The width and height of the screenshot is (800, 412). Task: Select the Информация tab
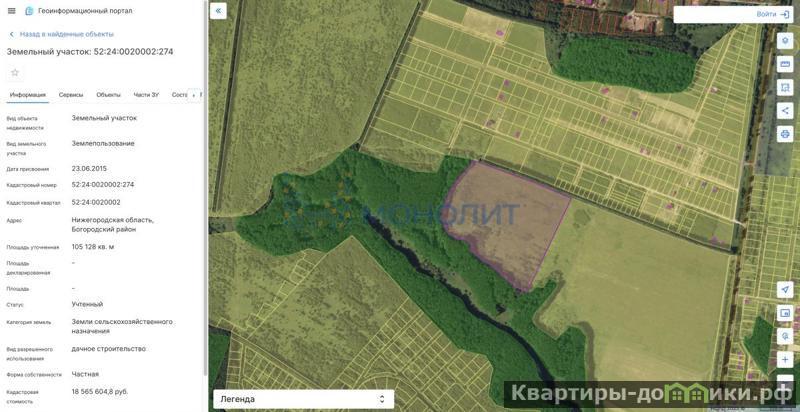[28, 95]
